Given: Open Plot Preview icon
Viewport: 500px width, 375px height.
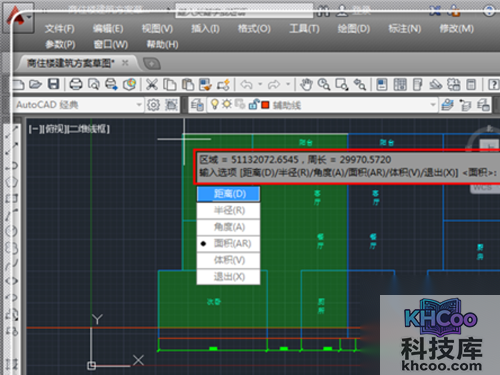Looking at the screenshot, I should click(x=94, y=84).
